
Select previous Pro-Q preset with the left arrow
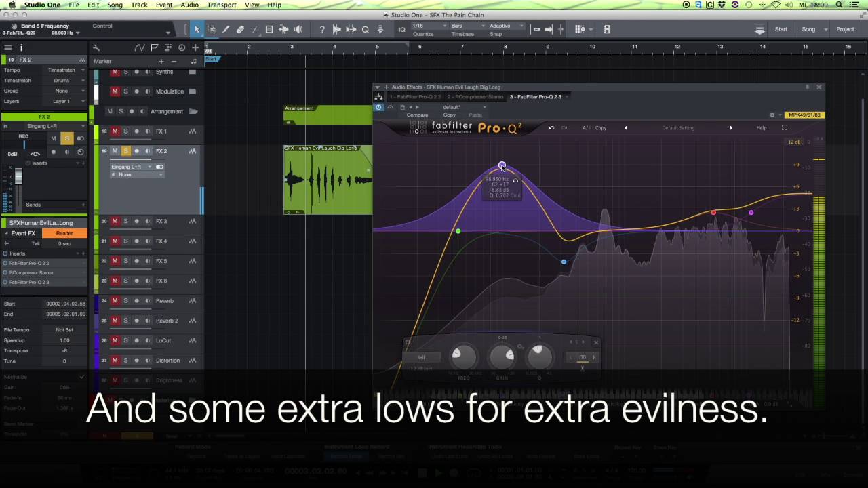click(x=625, y=127)
